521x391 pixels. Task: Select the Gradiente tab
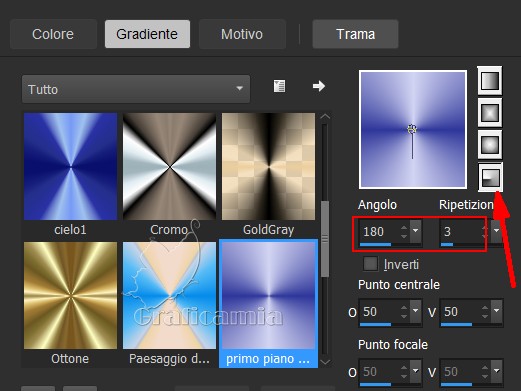(147, 34)
